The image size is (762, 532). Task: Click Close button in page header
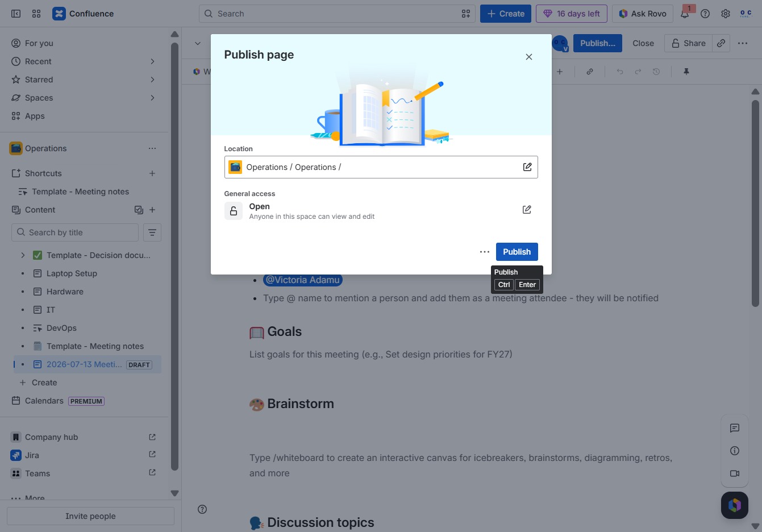(x=643, y=43)
